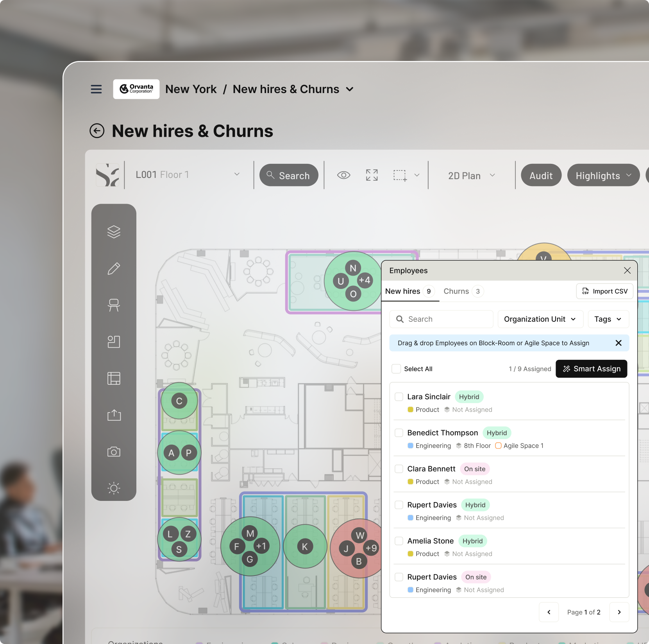Viewport: 649px width, 644px height.
Task: Click the 1 / 9 Assigned counter
Action: [530, 369]
